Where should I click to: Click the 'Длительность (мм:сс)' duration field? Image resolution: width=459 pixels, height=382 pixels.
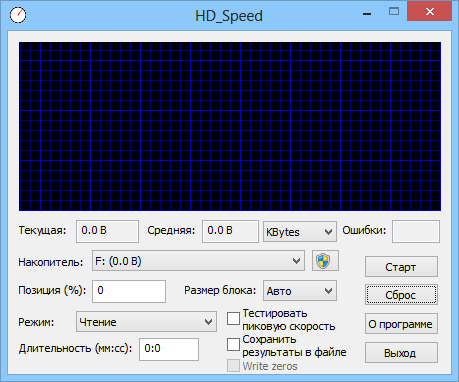click(x=169, y=349)
